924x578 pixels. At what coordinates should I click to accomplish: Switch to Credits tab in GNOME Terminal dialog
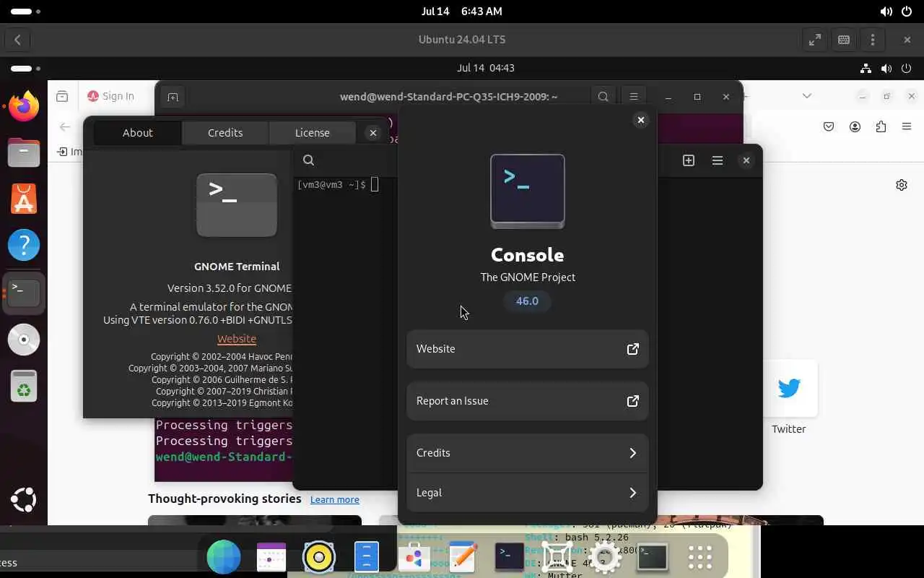(225, 133)
